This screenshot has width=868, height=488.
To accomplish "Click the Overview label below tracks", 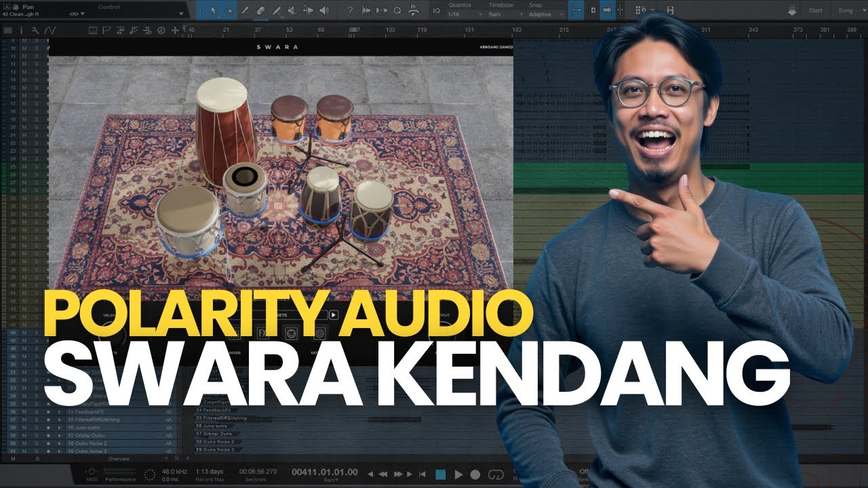I will pos(118,459).
